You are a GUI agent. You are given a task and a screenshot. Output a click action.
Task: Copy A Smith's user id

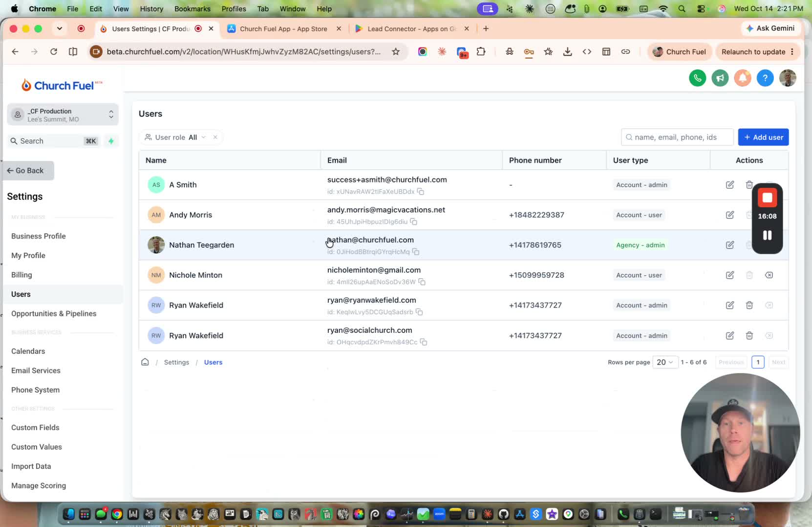(420, 192)
